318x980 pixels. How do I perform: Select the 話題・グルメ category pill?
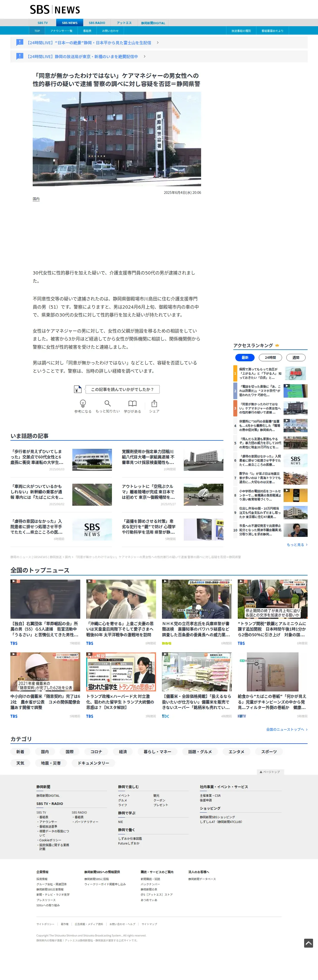[x=200, y=751]
